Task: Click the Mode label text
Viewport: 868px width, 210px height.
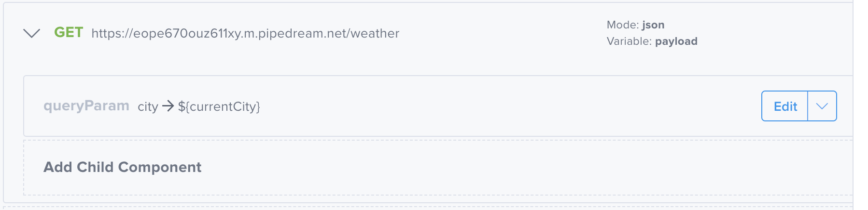Action: tap(623, 25)
